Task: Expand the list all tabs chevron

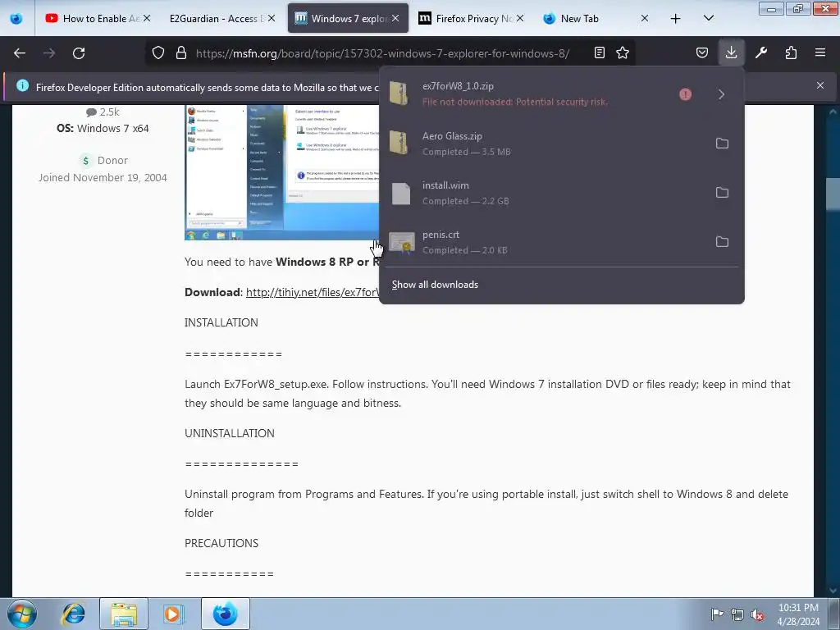Action: (708, 18)
